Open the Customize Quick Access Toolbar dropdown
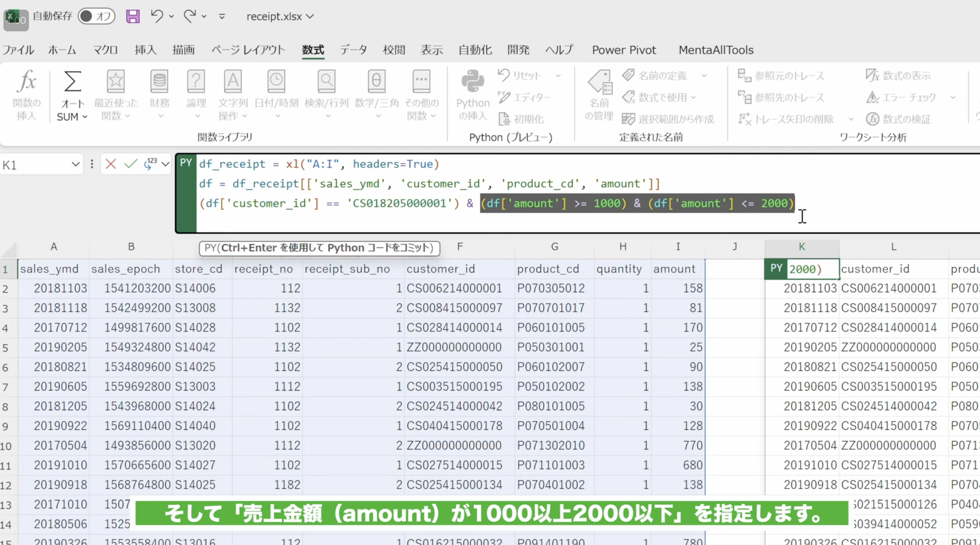 [222, 16]
